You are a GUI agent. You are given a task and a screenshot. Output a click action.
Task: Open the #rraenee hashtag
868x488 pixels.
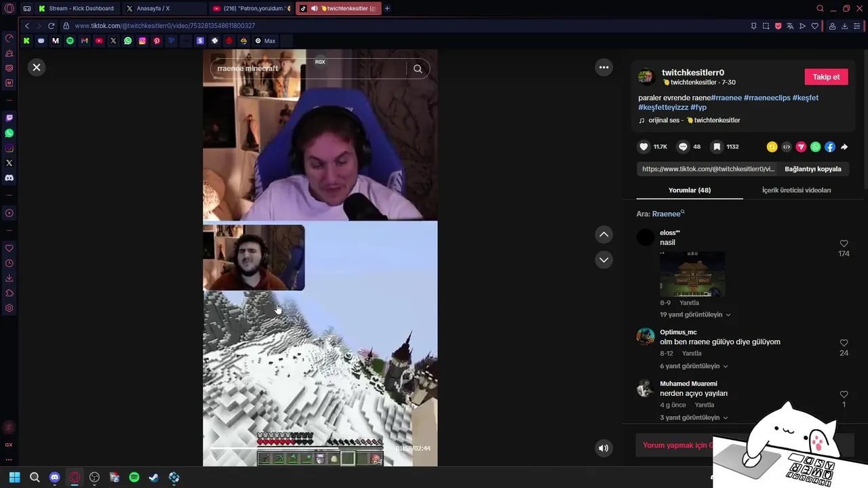[726, 98]
